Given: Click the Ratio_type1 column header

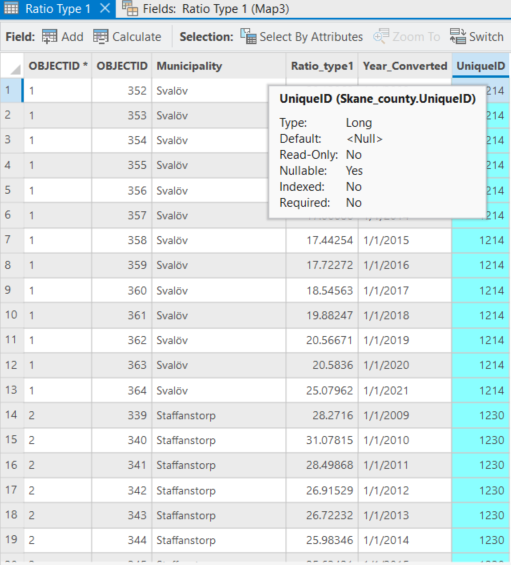Looking at the screenshot, I should click(322, 66).
